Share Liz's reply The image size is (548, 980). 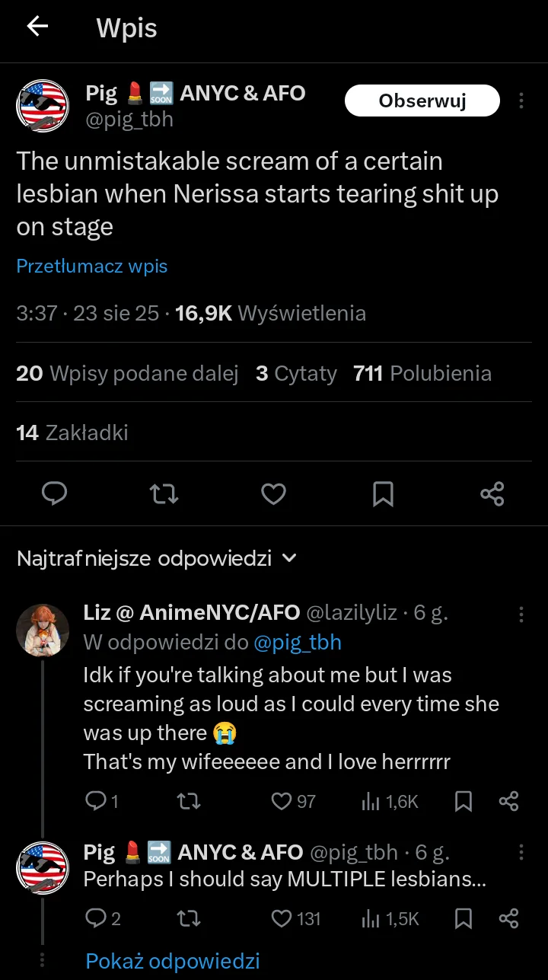(x=508, y=801)
